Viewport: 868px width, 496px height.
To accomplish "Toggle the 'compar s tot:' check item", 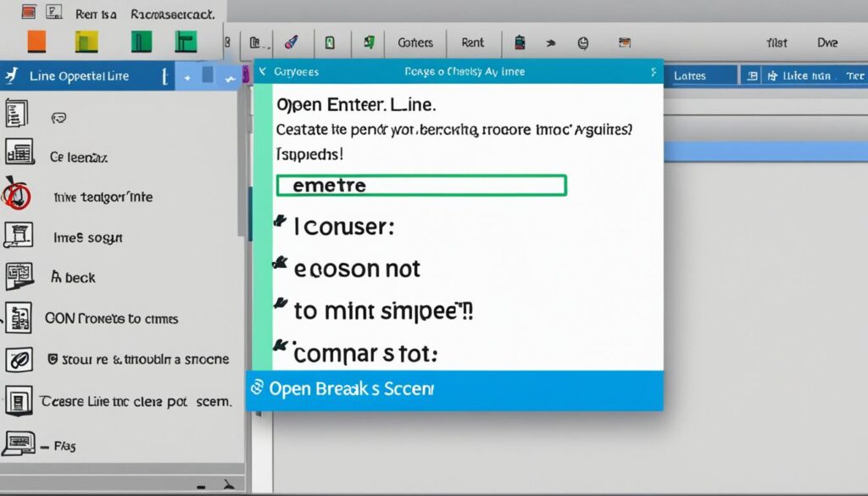I will 279,346.
